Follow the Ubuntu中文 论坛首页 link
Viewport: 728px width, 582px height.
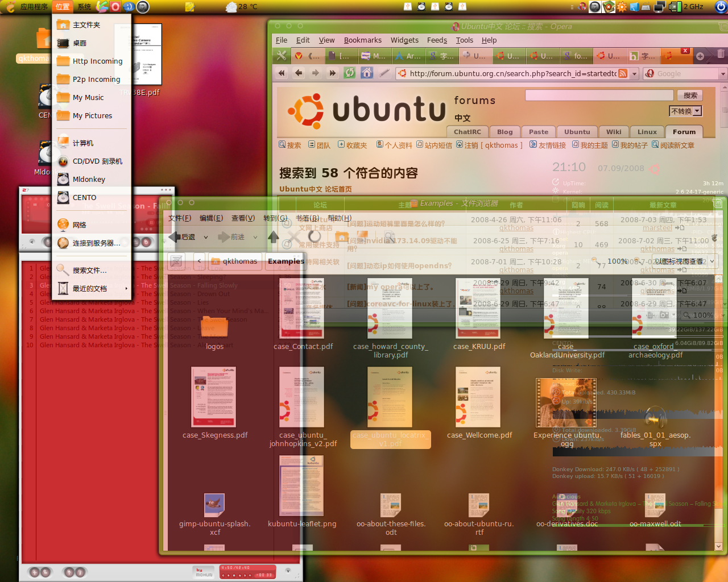pyautogui.click(x=316, y=189)
